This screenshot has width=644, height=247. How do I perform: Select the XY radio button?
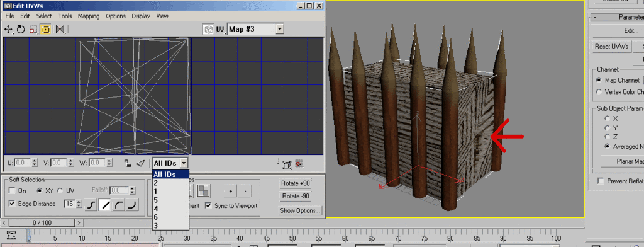coord(40,190)
